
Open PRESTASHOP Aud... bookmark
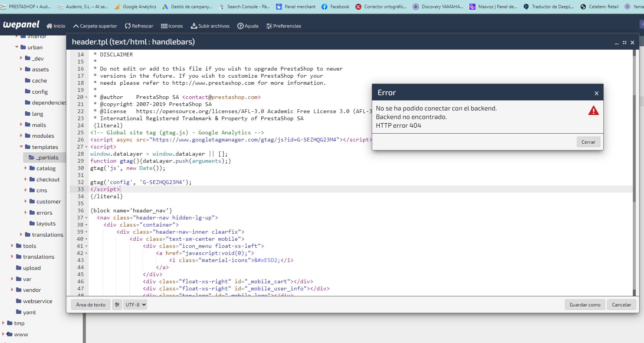(25, 7)
